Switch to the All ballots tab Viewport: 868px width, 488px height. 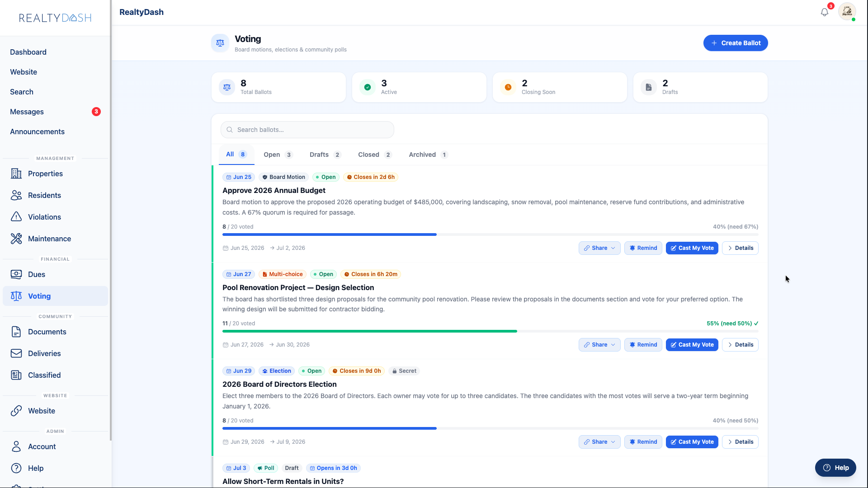pos(236,155)
